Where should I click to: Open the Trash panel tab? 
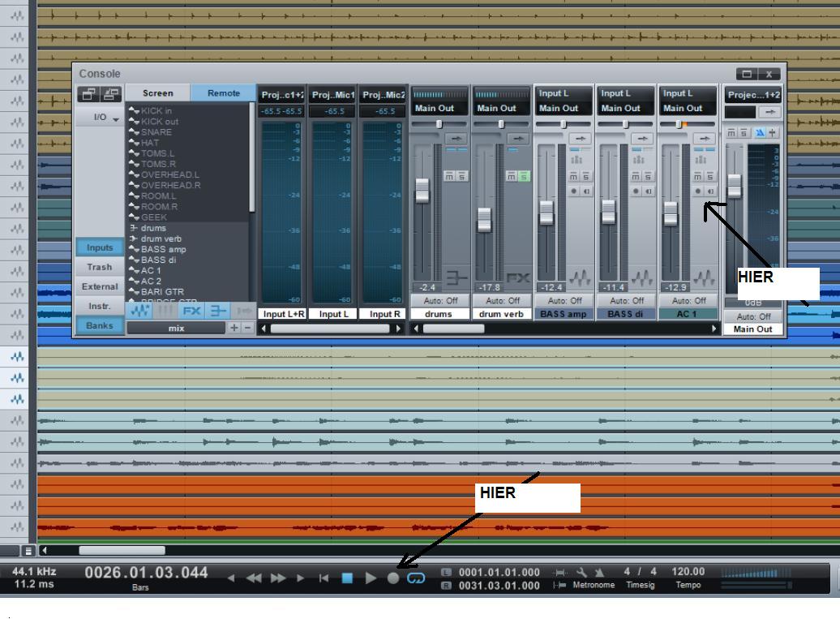100,267
